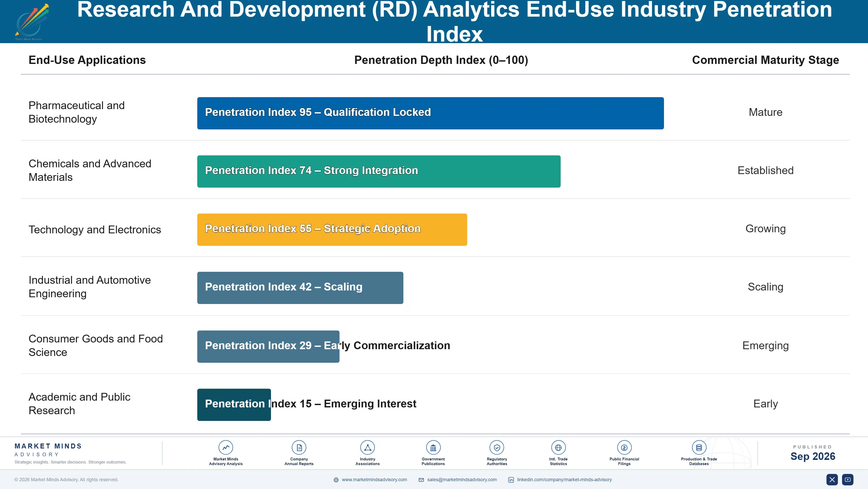868x489 pixels.
Task: Open the www.marketmindsadvisory.com link
Action: point(374,480)
